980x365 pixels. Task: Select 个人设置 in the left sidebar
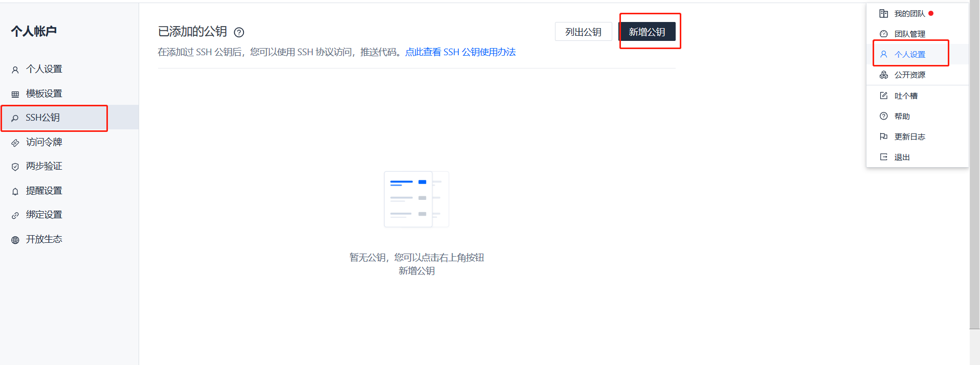[x=44, y=69]
